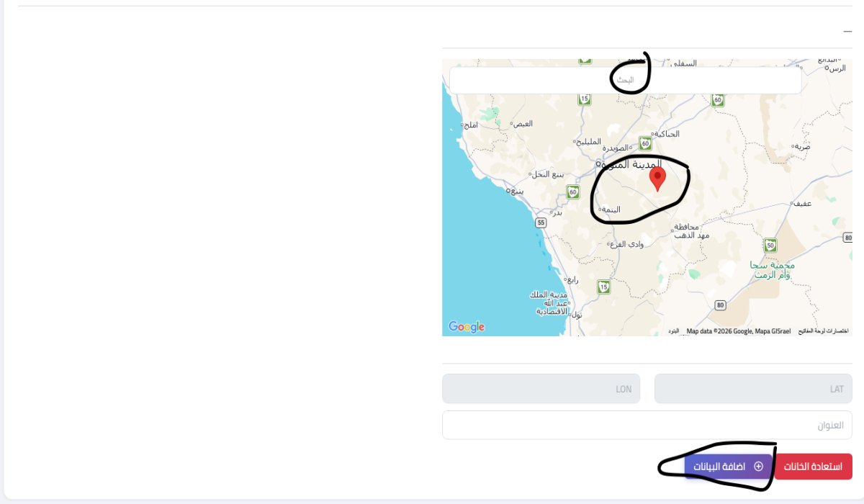
Task: Click the LAT coordinate field
Action: 753,389
